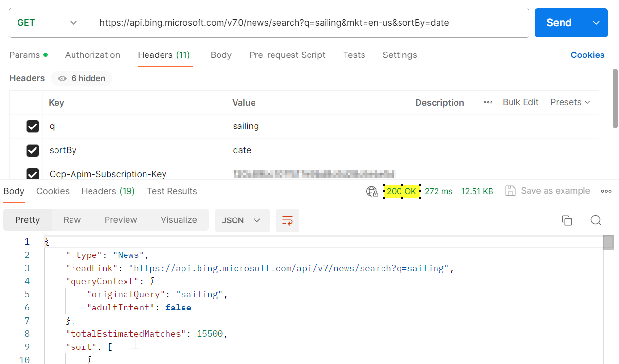Open headers table more options menu

[x=488, y=102]
